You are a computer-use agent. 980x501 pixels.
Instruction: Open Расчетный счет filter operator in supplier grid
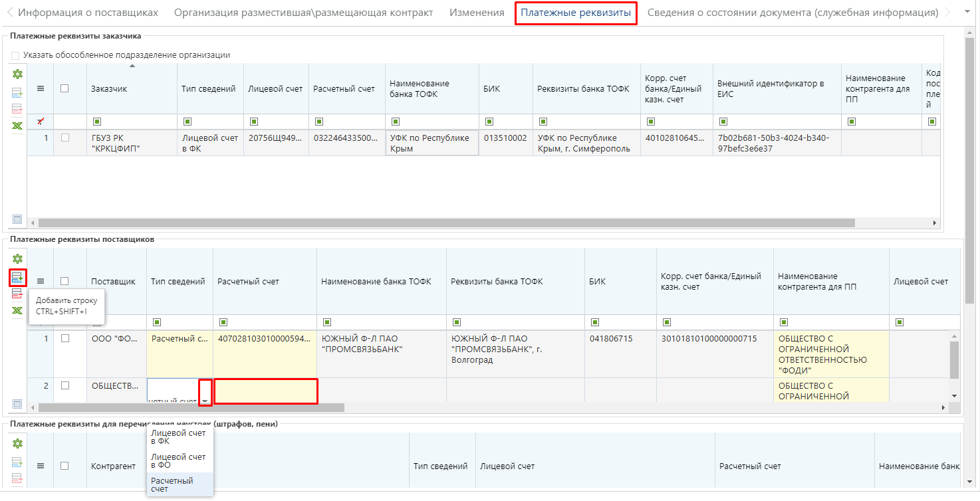coord(223,322)
